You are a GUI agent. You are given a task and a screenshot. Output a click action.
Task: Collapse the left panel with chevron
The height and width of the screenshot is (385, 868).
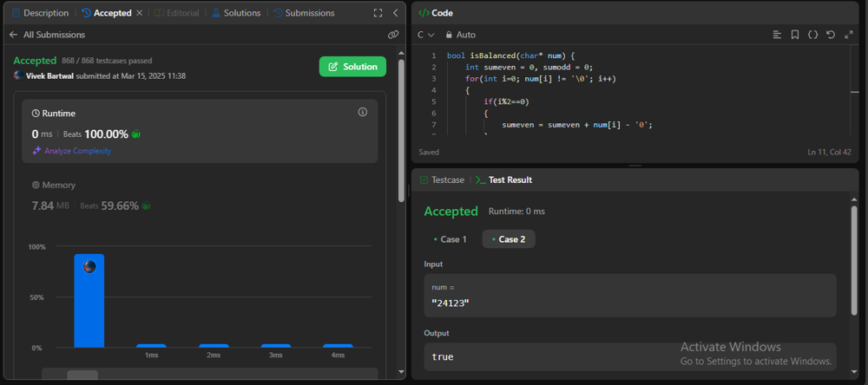point(396,13)
